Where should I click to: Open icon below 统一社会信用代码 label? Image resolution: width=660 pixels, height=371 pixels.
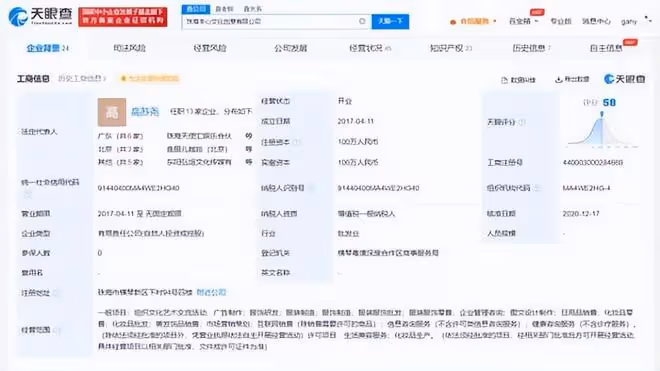point(27,194)
